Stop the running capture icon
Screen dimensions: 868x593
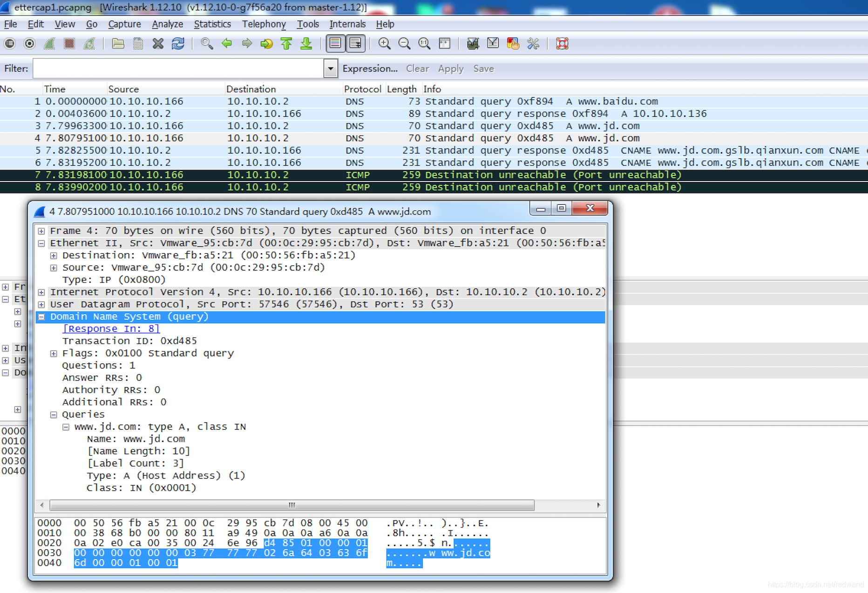coord(69,44)
